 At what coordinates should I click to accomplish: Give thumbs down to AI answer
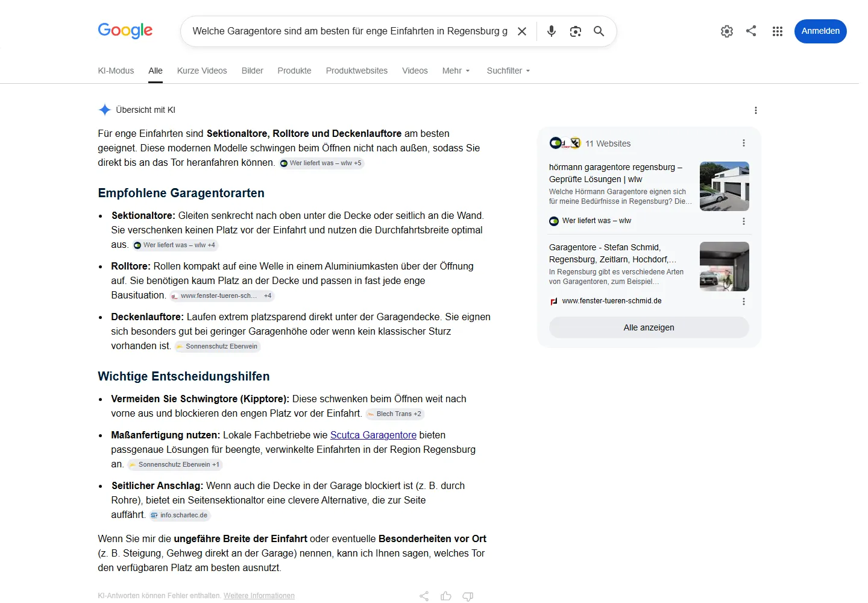point(468,596)
